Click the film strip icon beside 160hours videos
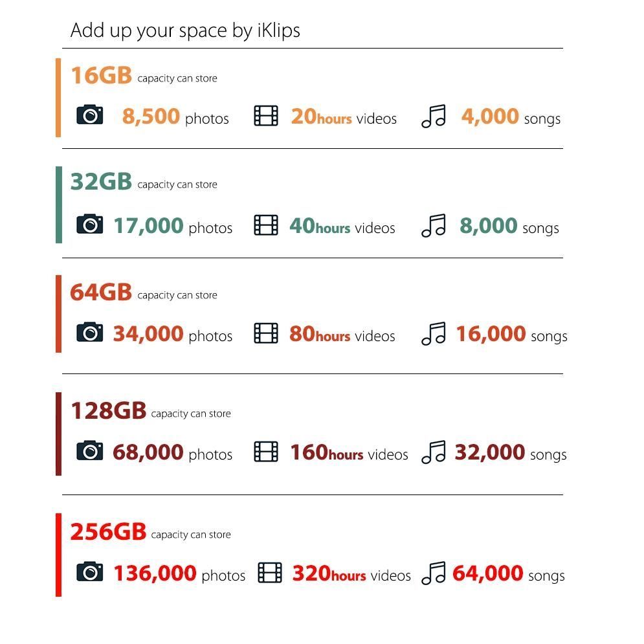 pyautogui.click(x=265, y=452)
